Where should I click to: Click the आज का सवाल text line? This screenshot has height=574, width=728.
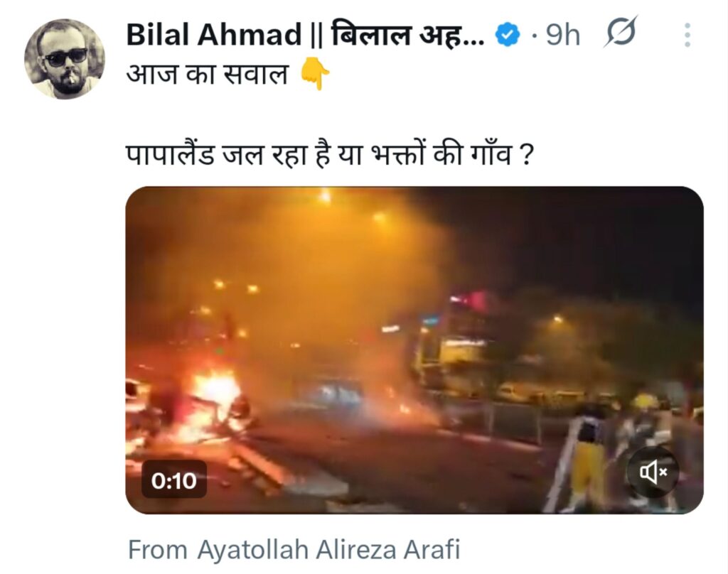click(208, 75)
